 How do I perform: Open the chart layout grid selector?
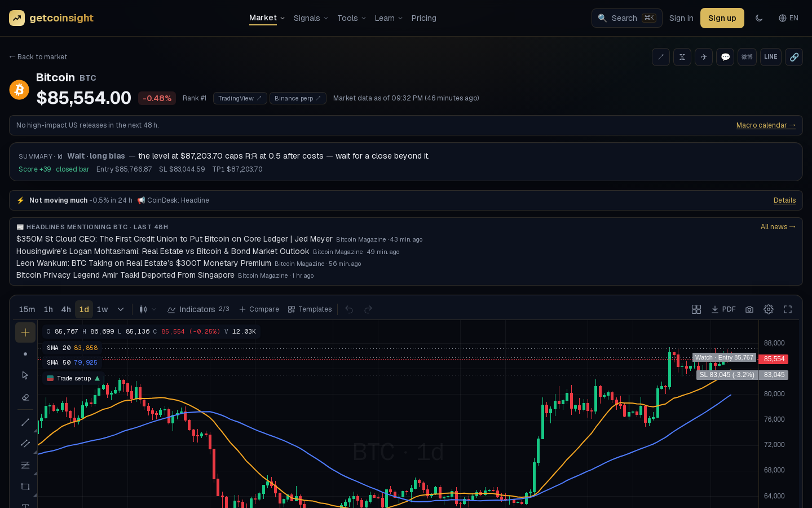(696, 309)
